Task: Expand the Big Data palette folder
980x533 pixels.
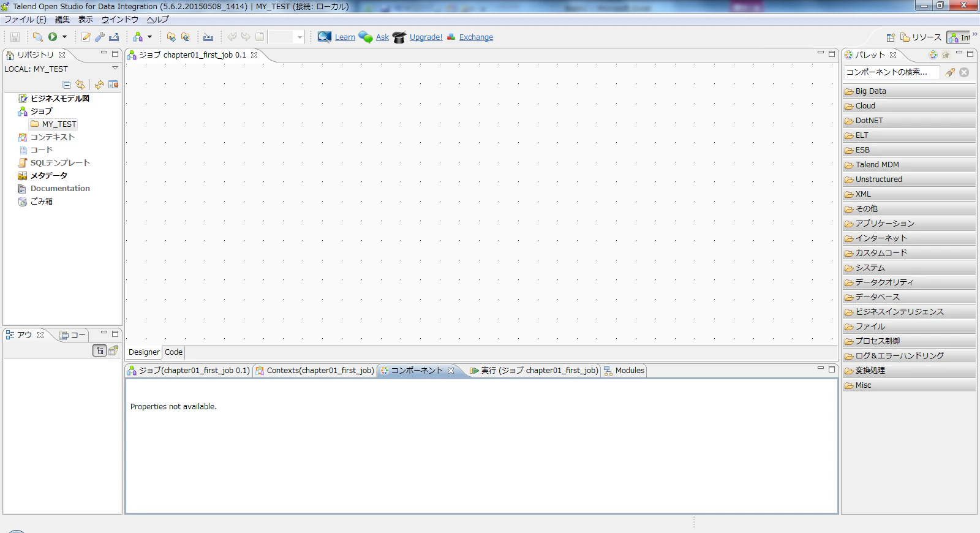Action: click(x=909, y=91)
